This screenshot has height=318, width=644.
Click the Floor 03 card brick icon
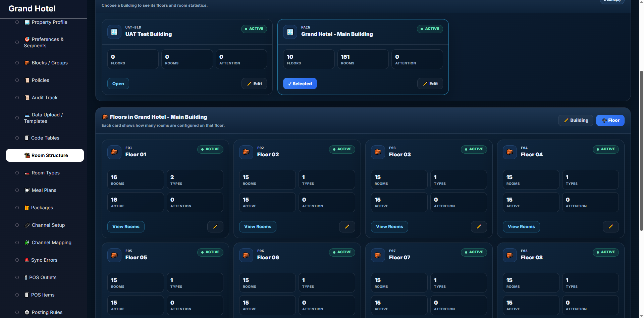point(378,152)
